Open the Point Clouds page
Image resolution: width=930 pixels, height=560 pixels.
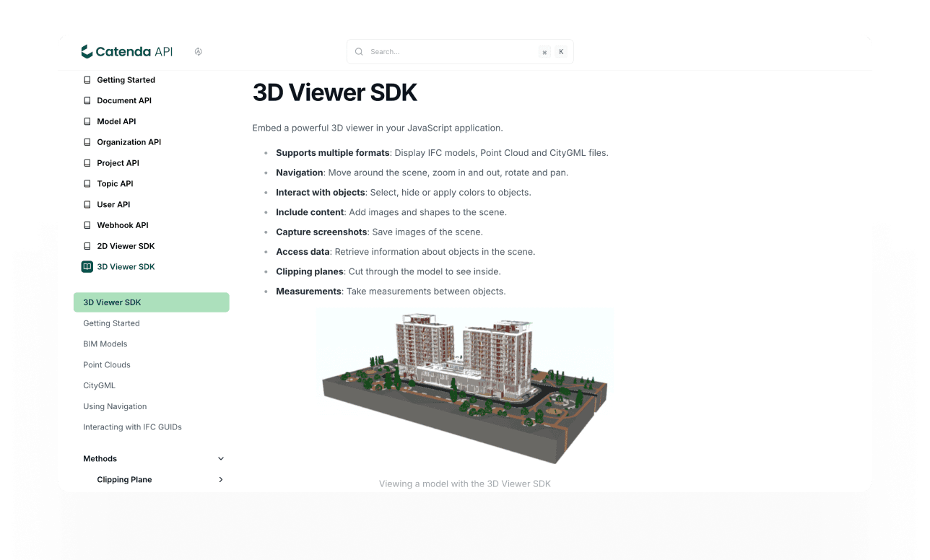click(x=106, y=364)
